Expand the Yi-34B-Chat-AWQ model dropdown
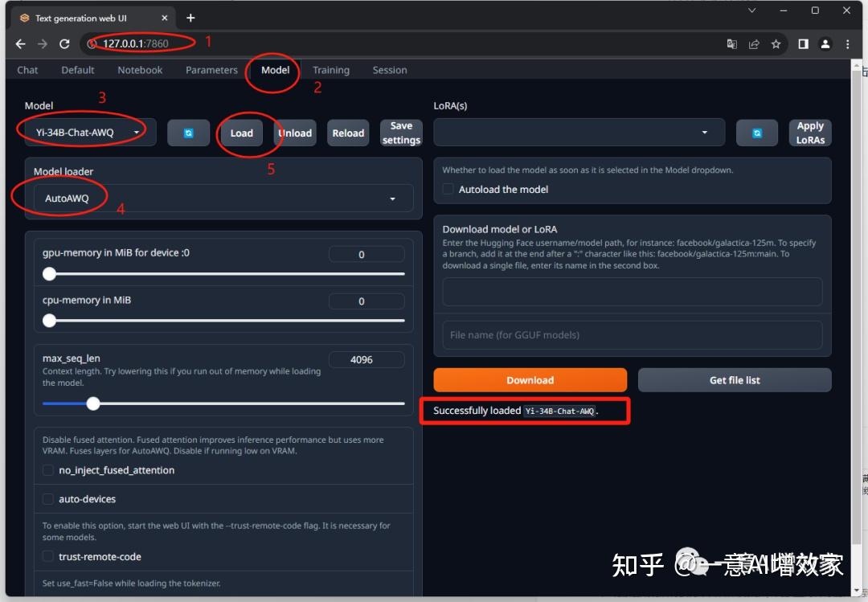The image size is (868, 602). coord(90,133)
